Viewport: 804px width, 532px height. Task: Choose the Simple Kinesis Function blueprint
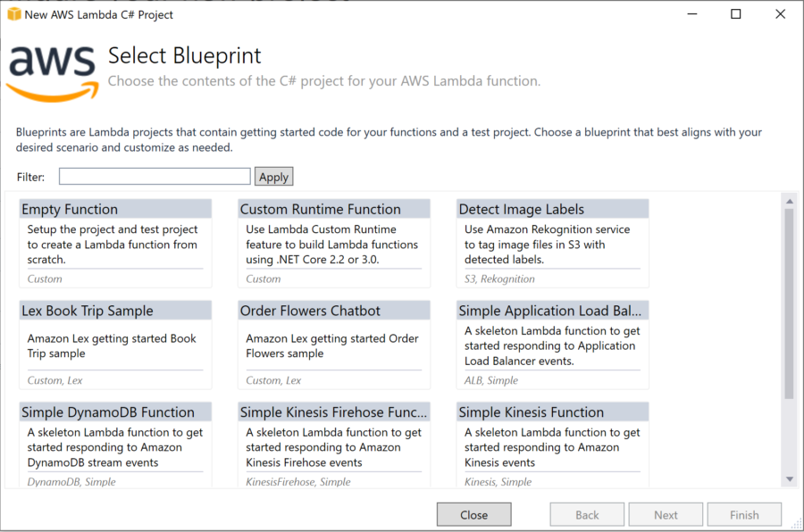[x=553, y=444]
